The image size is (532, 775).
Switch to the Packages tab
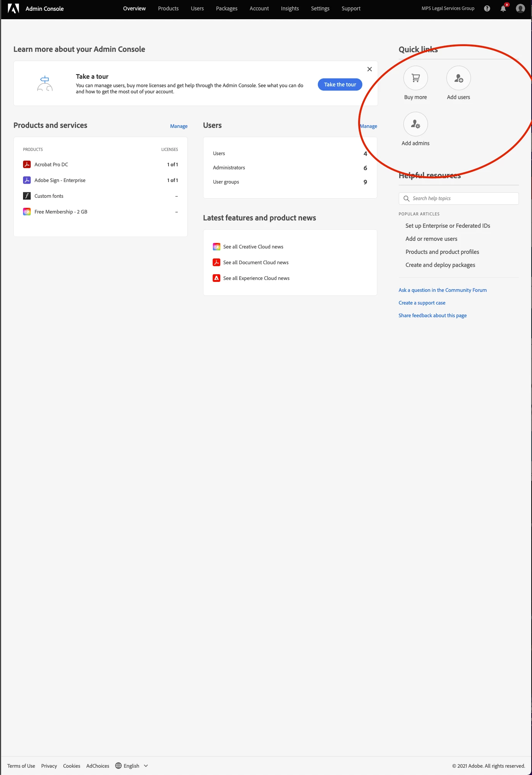[x=226, y=8]
